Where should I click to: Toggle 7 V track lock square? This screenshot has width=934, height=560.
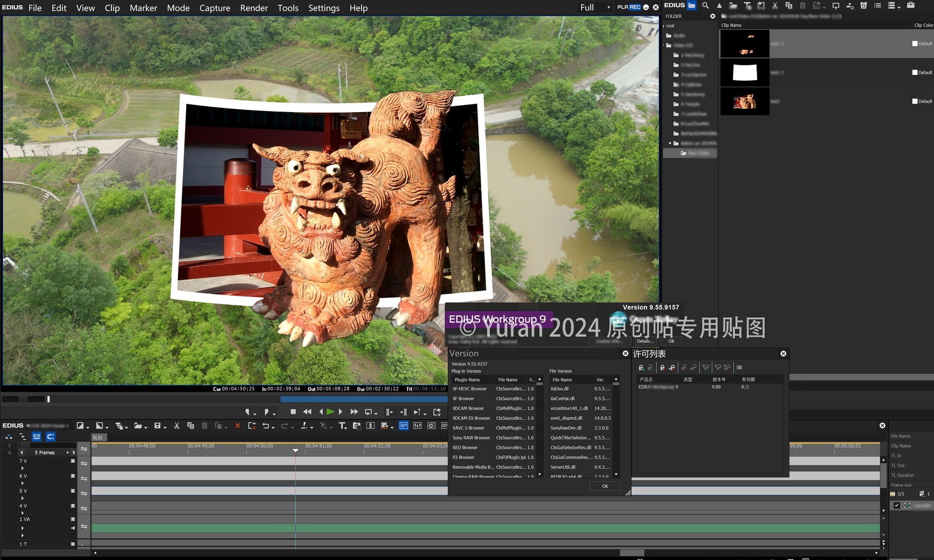pyautogui.click(x=73, y=461)
